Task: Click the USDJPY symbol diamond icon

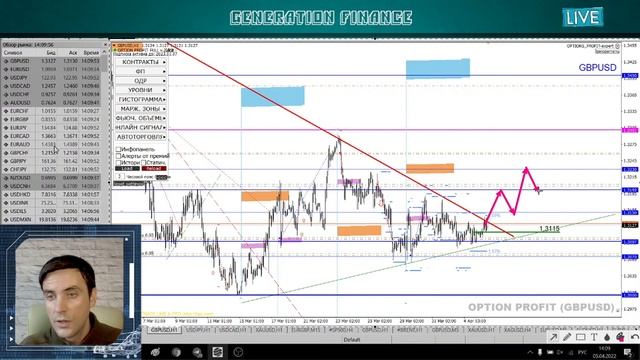Action: pos(6,78)
